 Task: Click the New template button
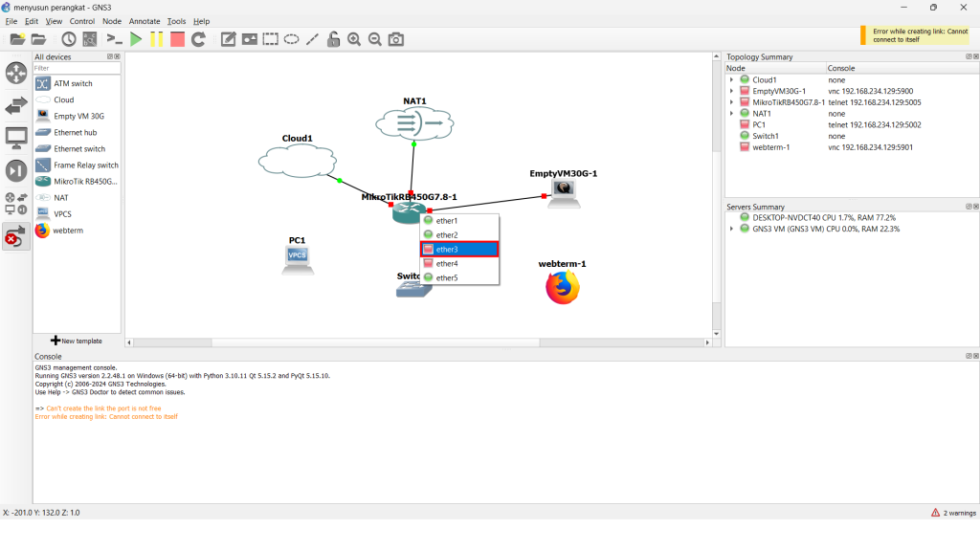[x=77, y=341]
